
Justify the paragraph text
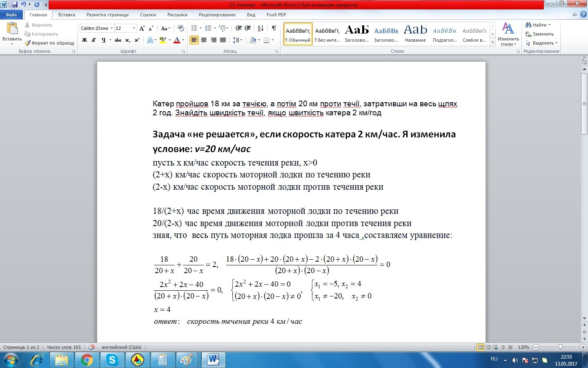(223, 40)
